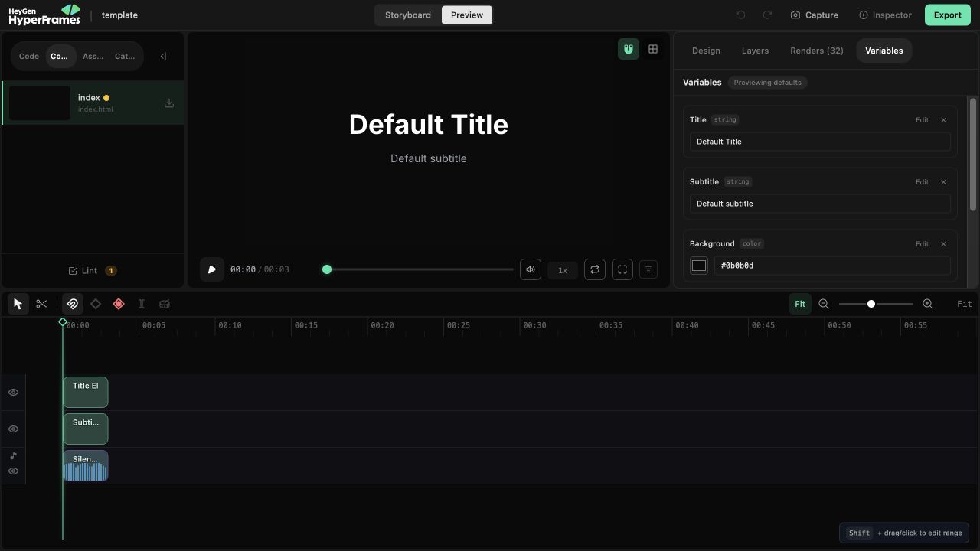Edit the Title variable
The image size is (980, 551).
pos(922,120)
